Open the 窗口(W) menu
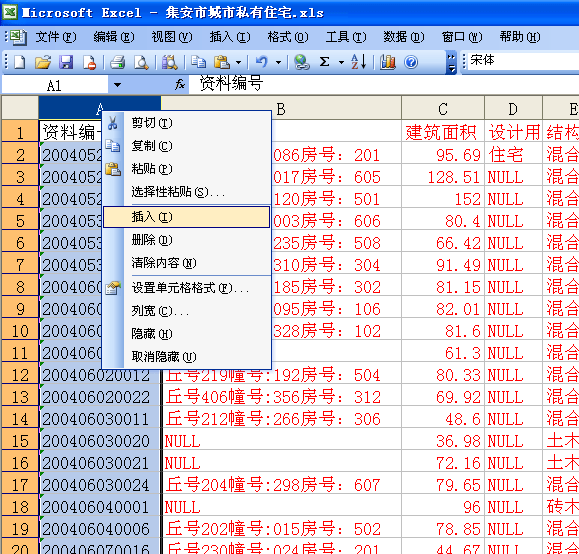This screenshot has width=579, height=554. (462, 37)
